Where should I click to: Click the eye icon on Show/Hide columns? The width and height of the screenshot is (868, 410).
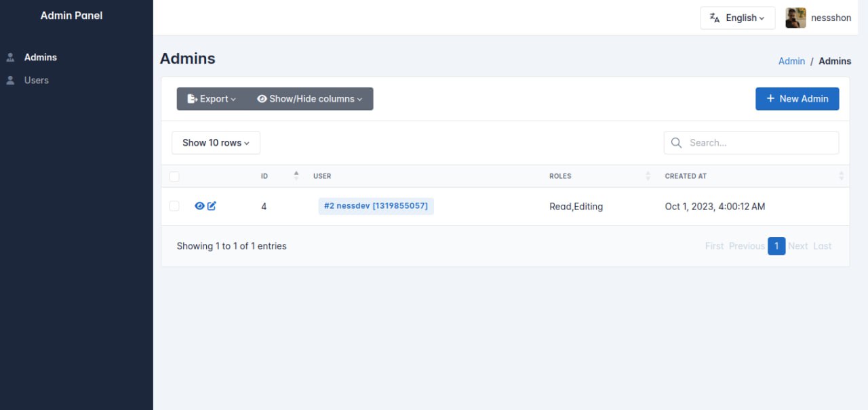262,98
